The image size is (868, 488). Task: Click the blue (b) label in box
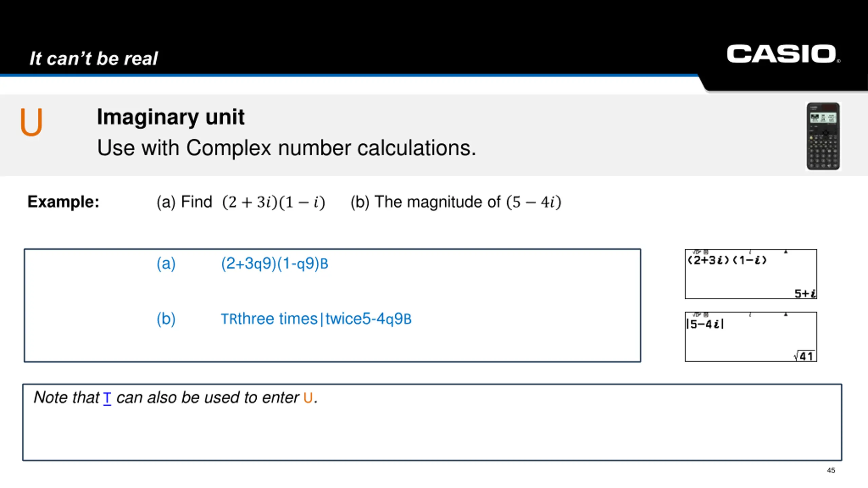(x=166, y=319)
